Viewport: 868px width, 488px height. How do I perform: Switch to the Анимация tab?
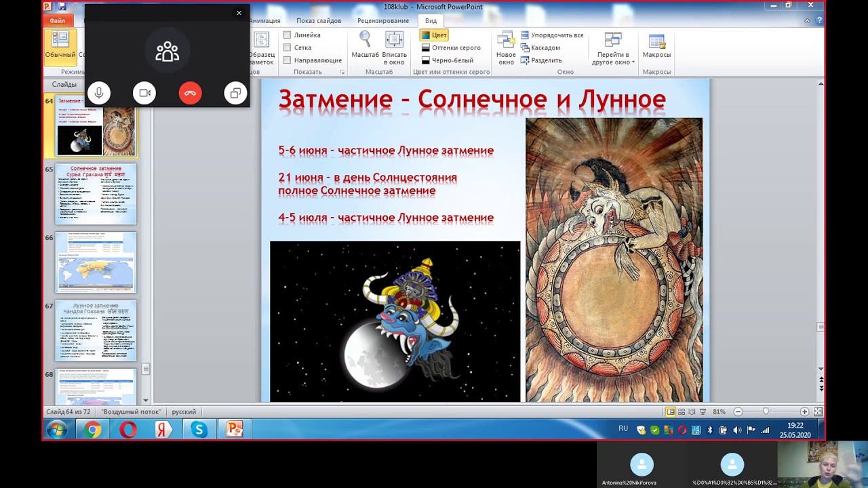(265, 21)
